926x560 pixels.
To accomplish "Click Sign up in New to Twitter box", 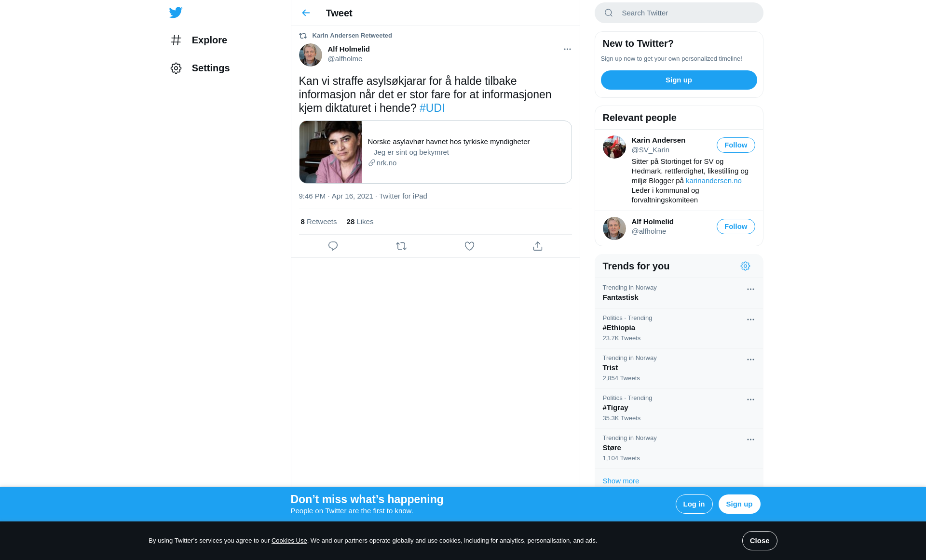I will (x=679, y=80).
